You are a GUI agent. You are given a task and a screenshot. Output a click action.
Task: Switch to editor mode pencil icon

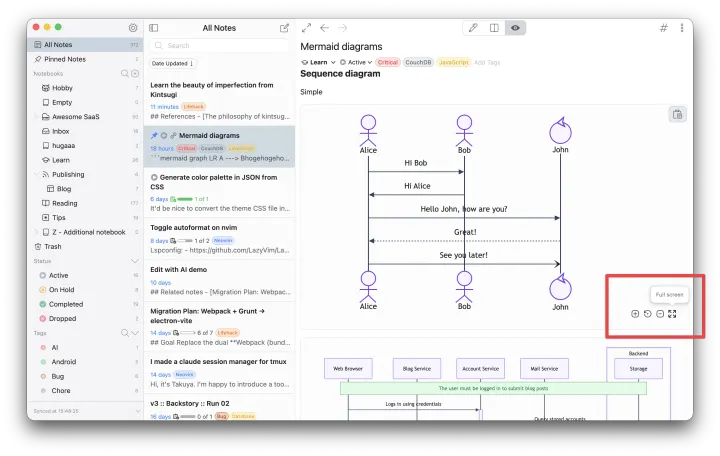tap(473, 28)
